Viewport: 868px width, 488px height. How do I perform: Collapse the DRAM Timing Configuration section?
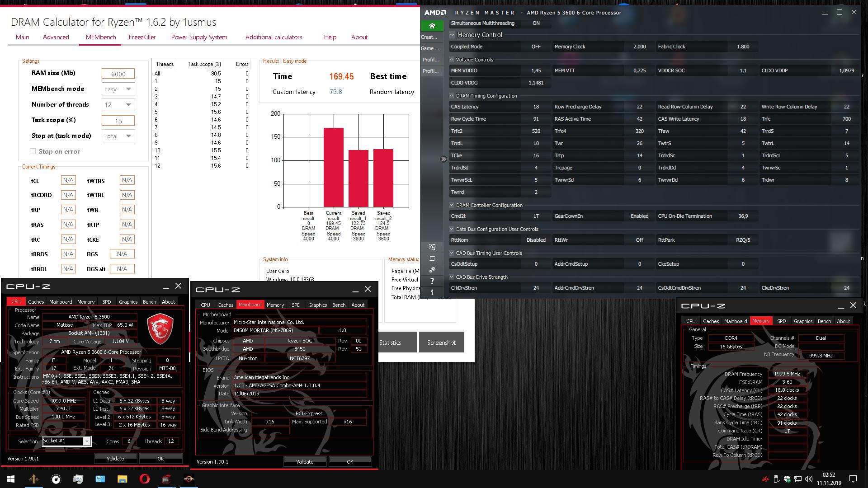[x=452, y=96]
